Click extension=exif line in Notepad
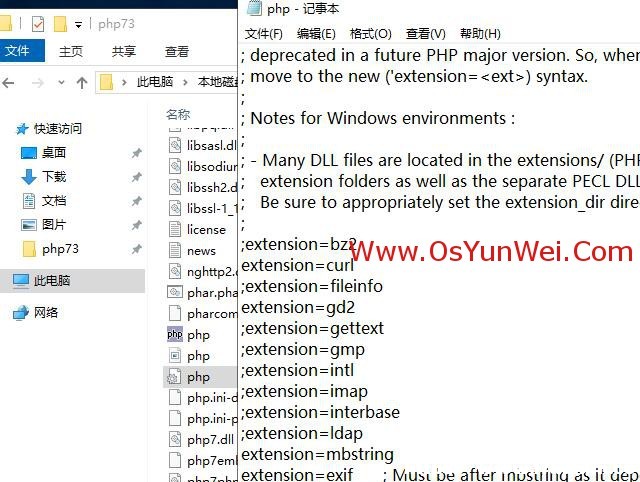 297,475
